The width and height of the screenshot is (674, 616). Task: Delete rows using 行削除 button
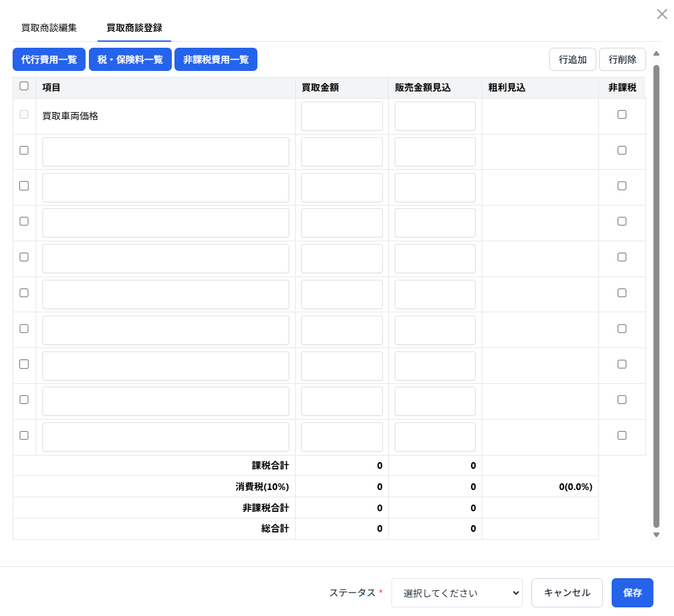[x=622, y=59]
